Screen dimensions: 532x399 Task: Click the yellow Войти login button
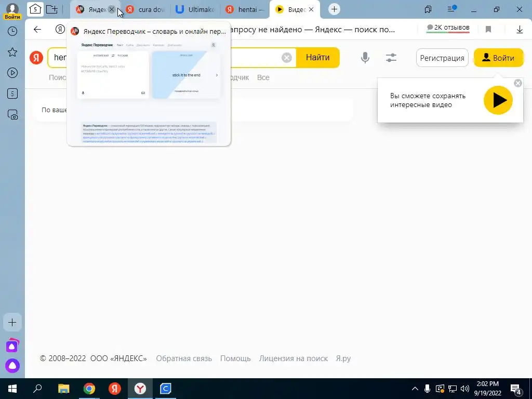(498, 58)
